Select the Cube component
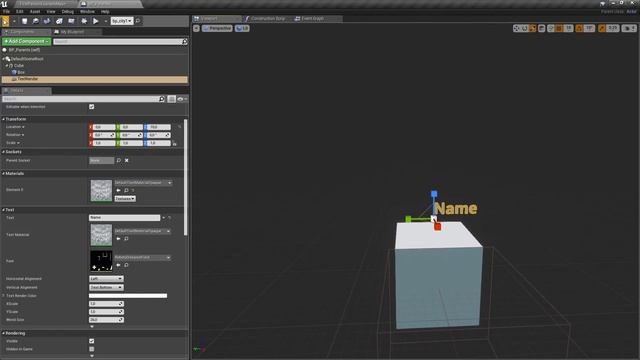The width and height of the screenshot is (640, 360). click(x=19, y=65)
